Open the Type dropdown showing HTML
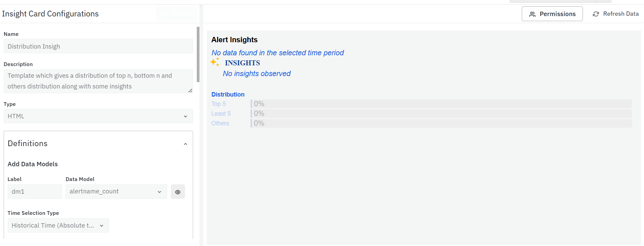The width and height of the screenshot is (644, 246). (98, 116)
